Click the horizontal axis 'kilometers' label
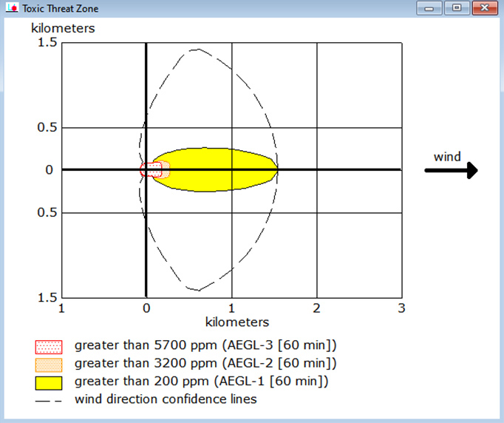The height and width of the screenshot is (423, 504). (x=236, y=322)
